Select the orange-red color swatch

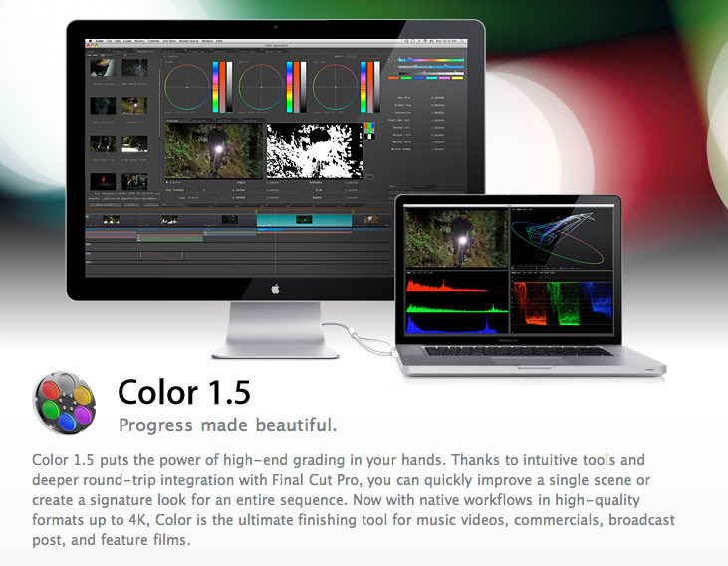click(x=393, y=78)
